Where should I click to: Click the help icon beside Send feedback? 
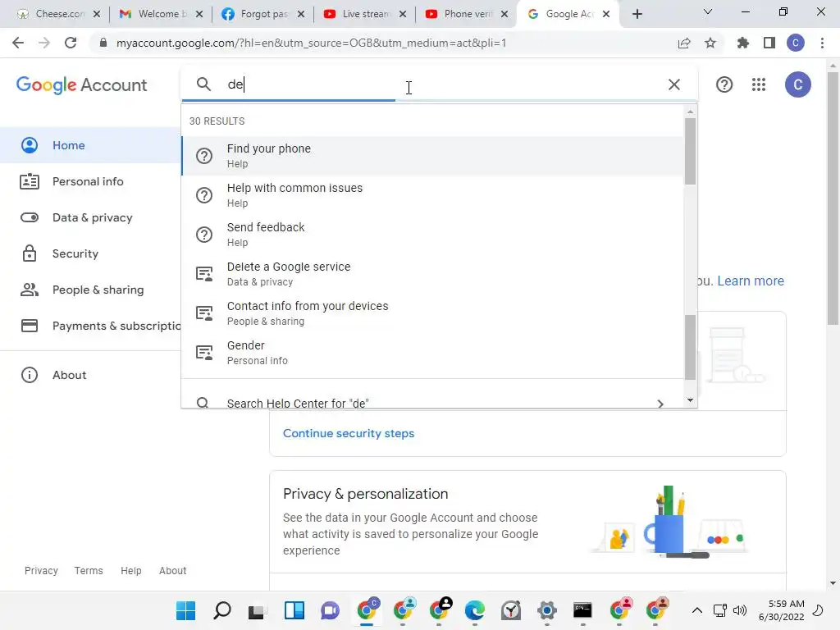[204, 235]
